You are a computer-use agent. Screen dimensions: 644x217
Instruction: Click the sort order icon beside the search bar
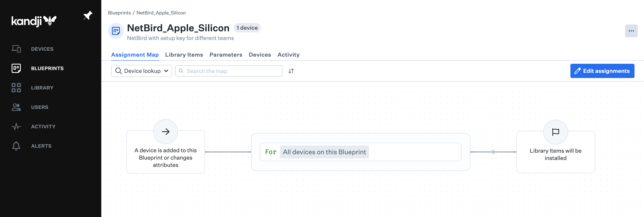[x=291, y=71]
